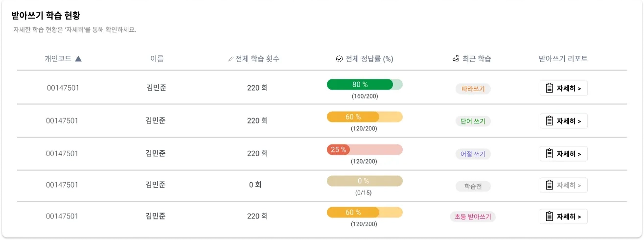Click the checkmark icon beside 전체 정답률

click(x=339, y=59)
